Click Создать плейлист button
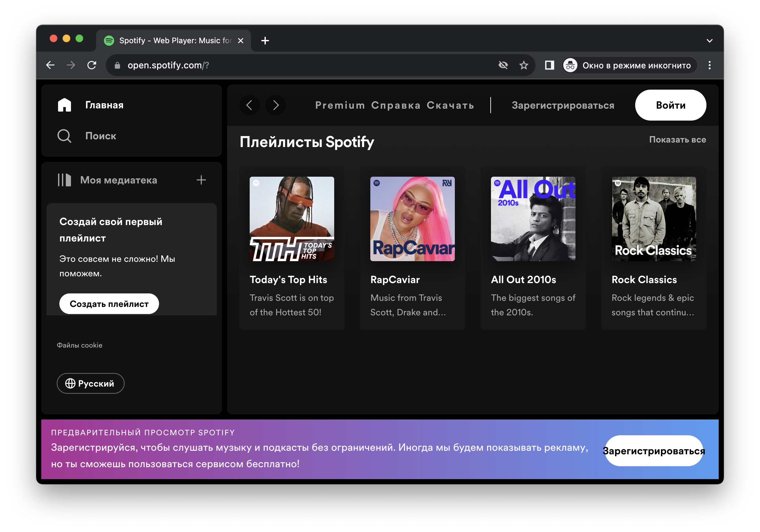The width and height of the screenshot is (760, 532). click(x=109, y=304)
